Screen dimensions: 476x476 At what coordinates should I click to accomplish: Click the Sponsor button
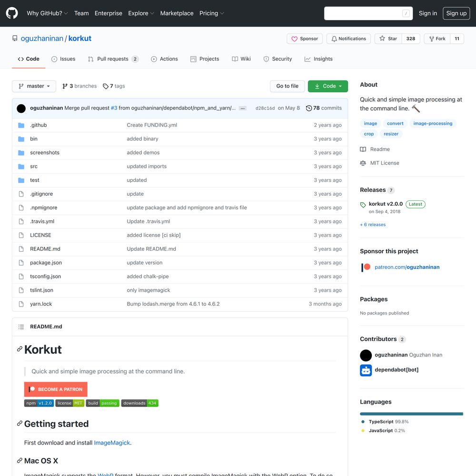305,39
